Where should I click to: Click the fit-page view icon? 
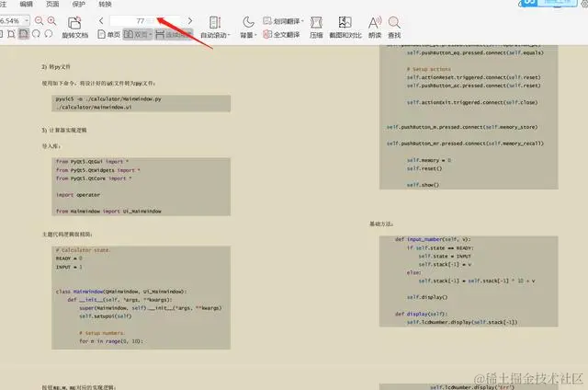(x=11, y=34)
